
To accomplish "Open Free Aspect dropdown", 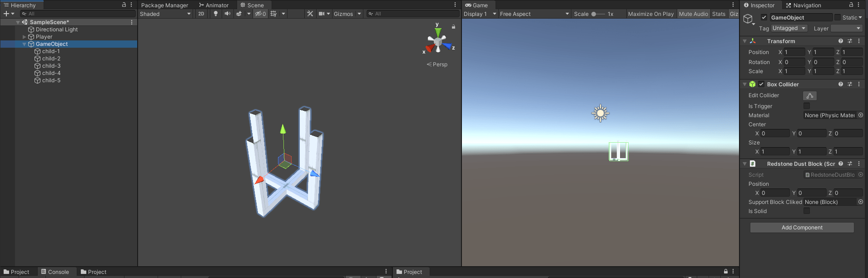I will pyautogui.click(x=535, y=14).
